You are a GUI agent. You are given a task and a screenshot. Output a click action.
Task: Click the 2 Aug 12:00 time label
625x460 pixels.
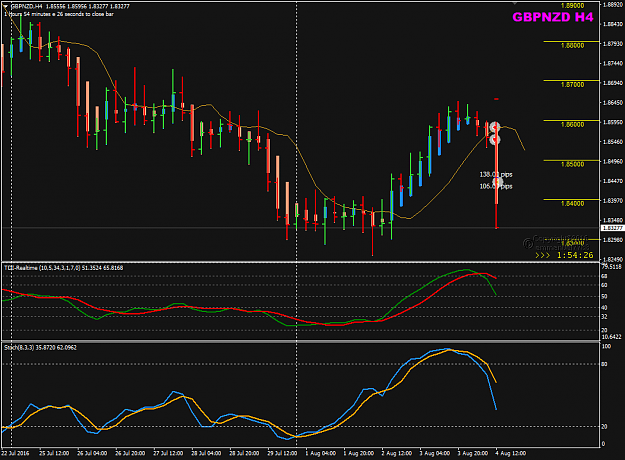pyautogui.click(x=397, y=453)
